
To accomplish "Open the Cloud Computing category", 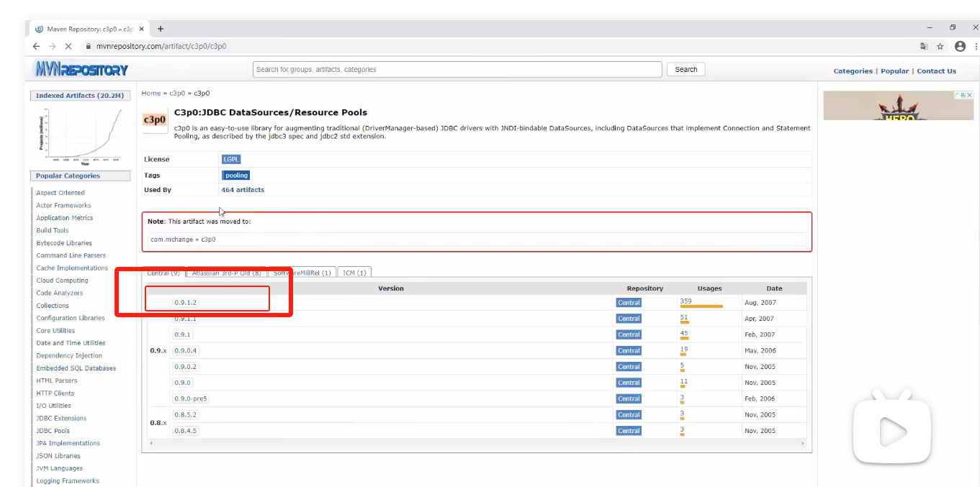I will pyautogui.click(x=63, y=281).
